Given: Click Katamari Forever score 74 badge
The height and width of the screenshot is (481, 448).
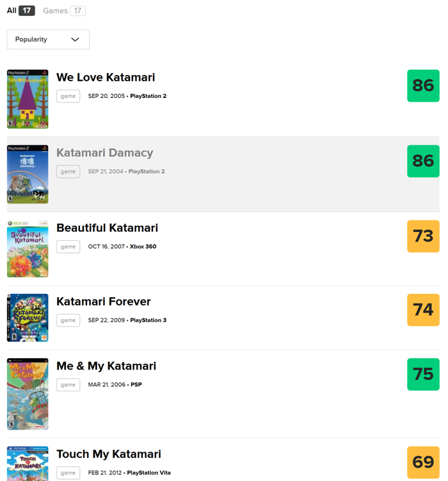Looking at the screenshot, I should (423, 310).
